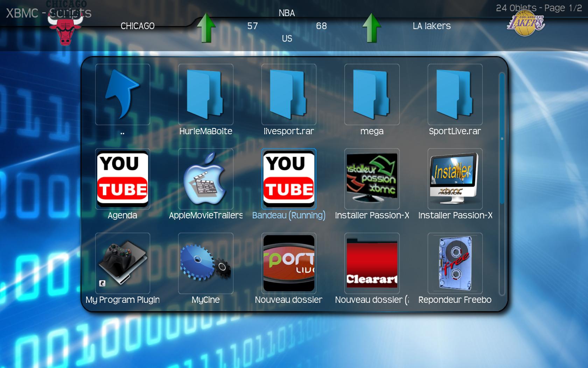Click the SportLive.rar label
The height and width of the screenshot is (368, 588).
[455, 131]
